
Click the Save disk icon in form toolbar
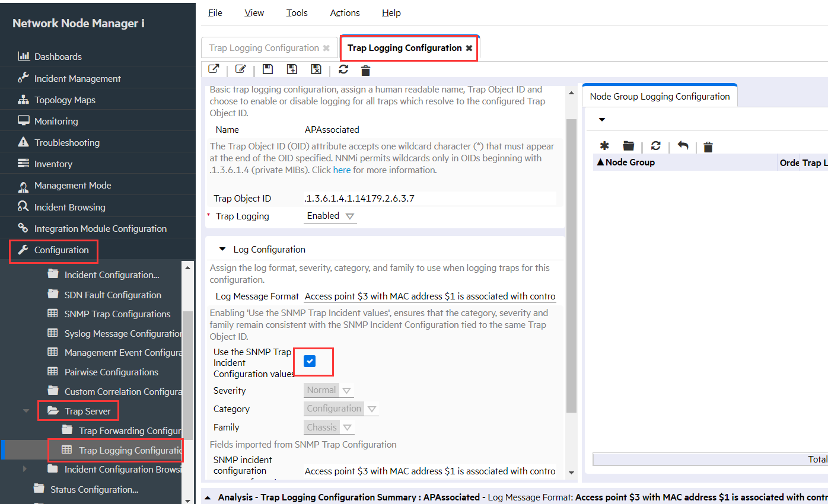[267, 69]
